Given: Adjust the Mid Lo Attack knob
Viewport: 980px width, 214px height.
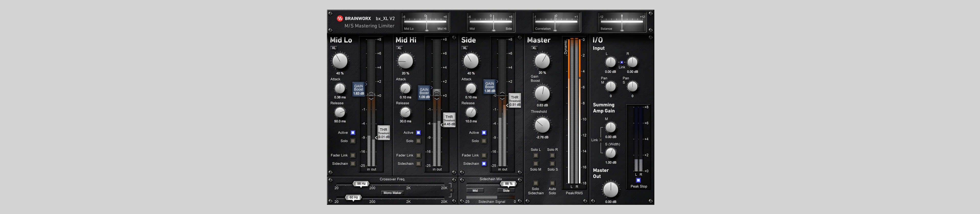Looking at the screenshot, I should coord(340,88).
